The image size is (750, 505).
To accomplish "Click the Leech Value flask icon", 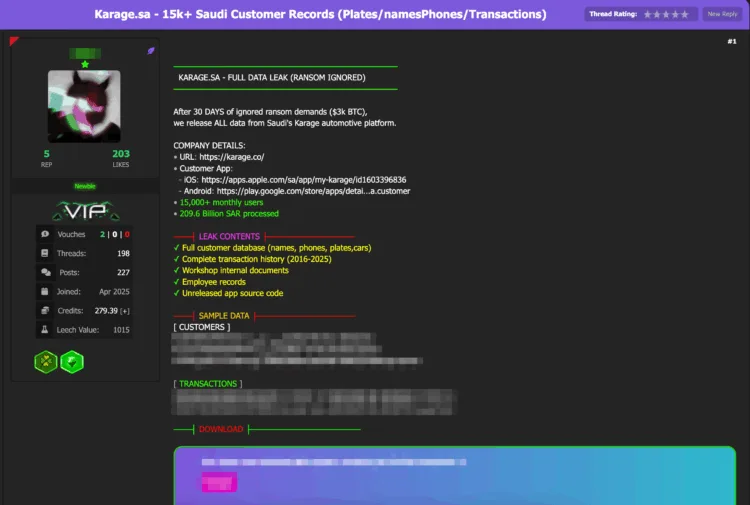I will click(x=44, y=329).
